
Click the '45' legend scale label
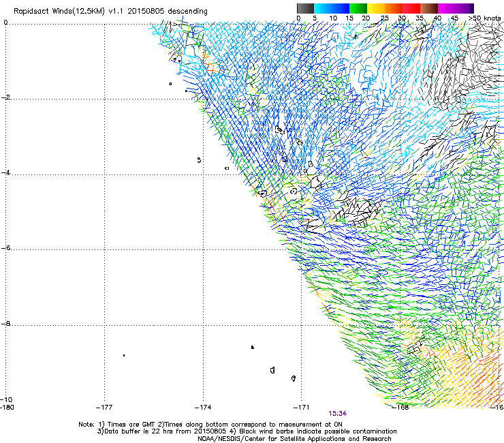pyautogui.click(x=454, y=18)
